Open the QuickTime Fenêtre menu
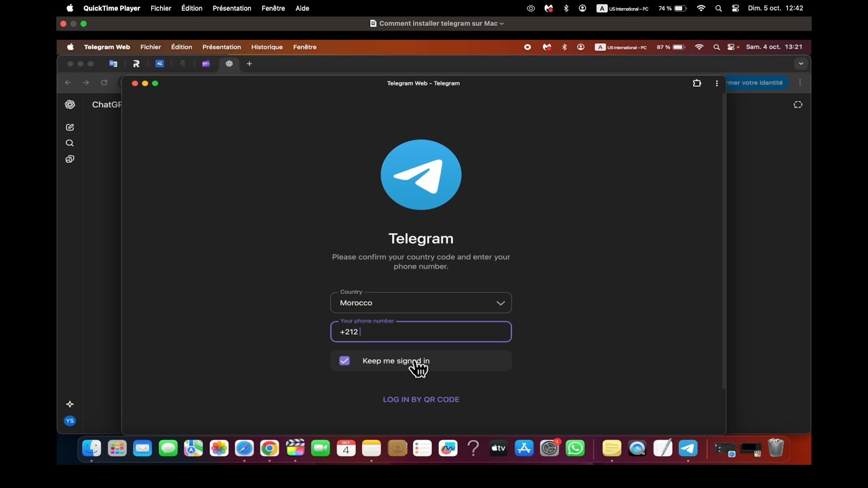868x488 pixels. [x=273, y=8]
